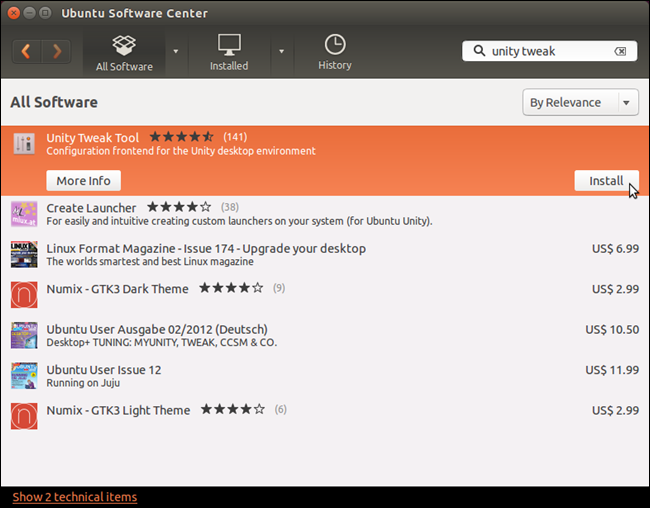Click the Create Launcher app icon

coord(24,214)
